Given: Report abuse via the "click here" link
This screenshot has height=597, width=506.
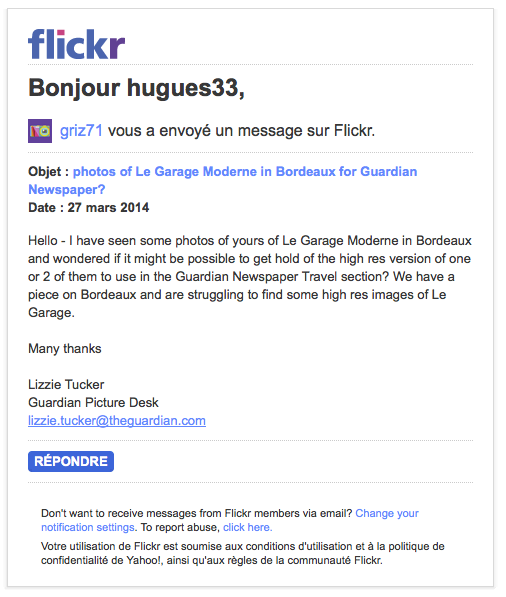Looking at the screenshot, I should point(247,527).
